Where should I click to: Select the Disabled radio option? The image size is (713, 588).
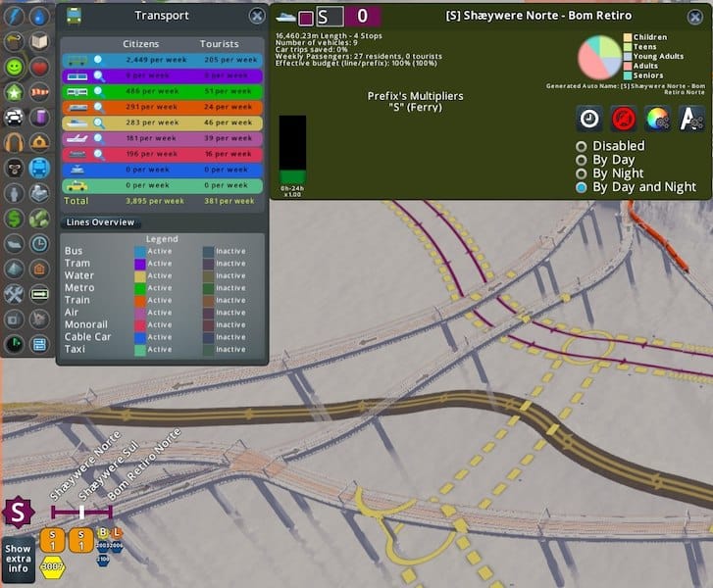pos(582,146)
